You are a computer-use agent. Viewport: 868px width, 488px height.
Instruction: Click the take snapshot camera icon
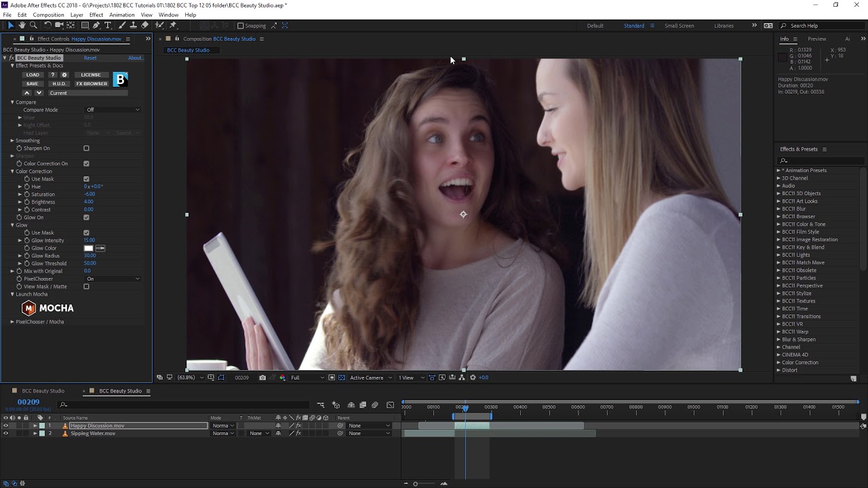[262, 378]
